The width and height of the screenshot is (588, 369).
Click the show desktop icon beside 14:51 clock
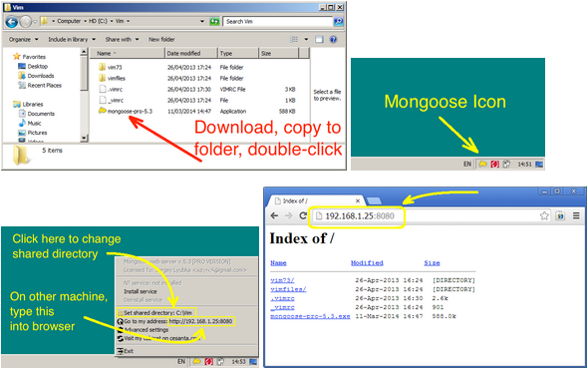[x=539, y=164]
